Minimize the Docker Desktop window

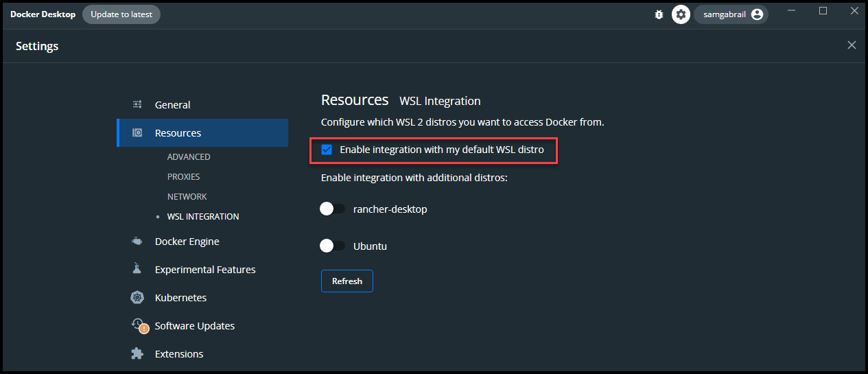click(x=793, y=11)
